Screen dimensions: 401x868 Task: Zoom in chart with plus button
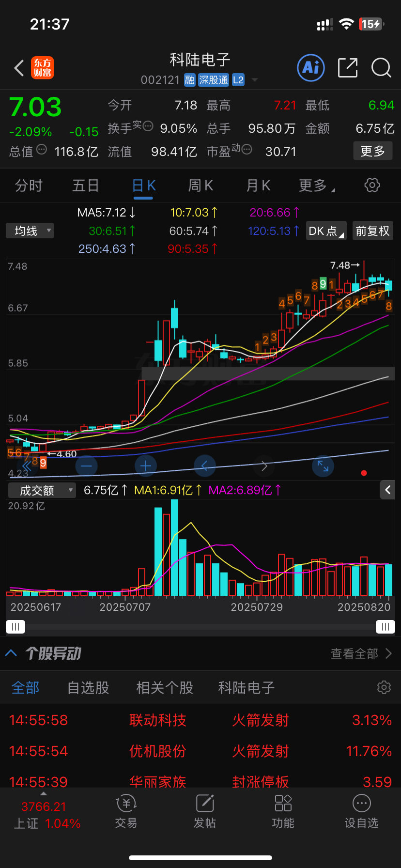[x=146, y=466]
